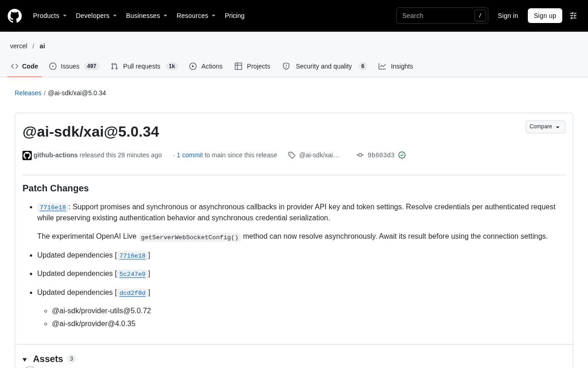This screenshot has height=368, width=588.
Task: Open the Compare dropdown
Action: (545, 127)
